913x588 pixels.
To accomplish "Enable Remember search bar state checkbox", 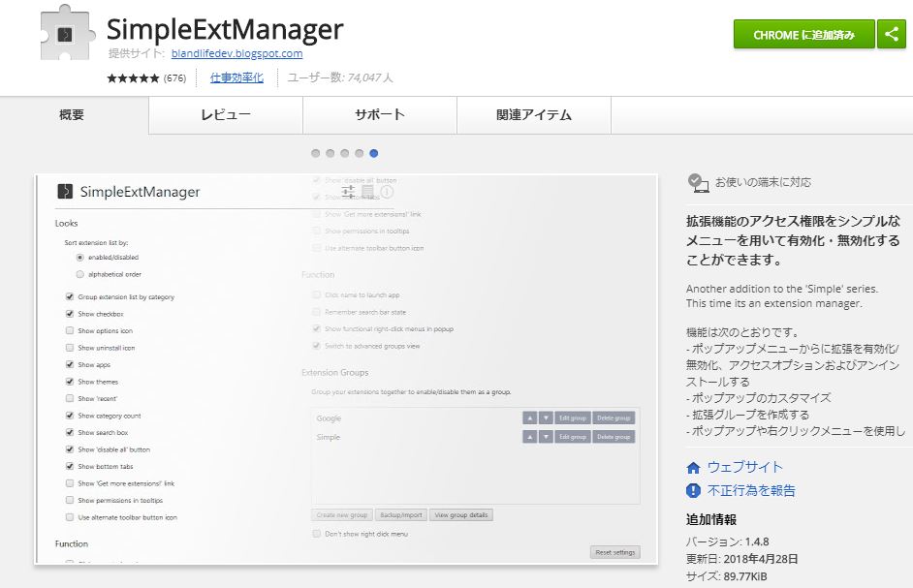I will [317, 312].
